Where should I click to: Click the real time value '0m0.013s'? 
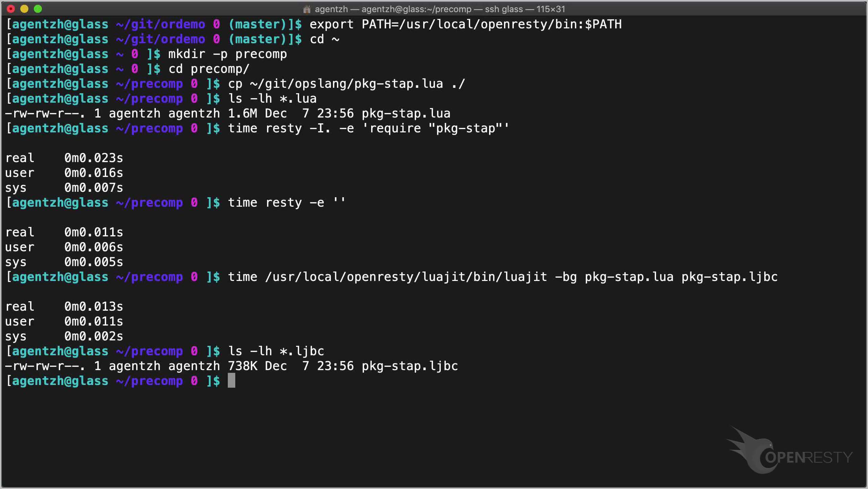point(94,307)
